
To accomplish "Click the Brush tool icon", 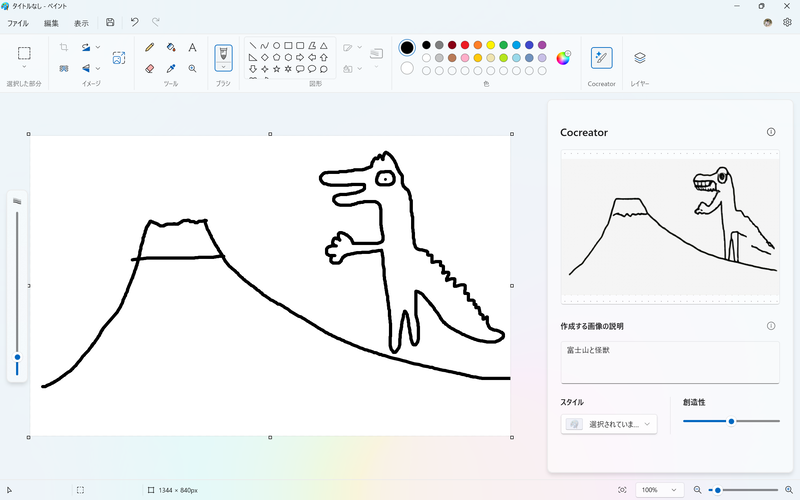I will point(223,53).
